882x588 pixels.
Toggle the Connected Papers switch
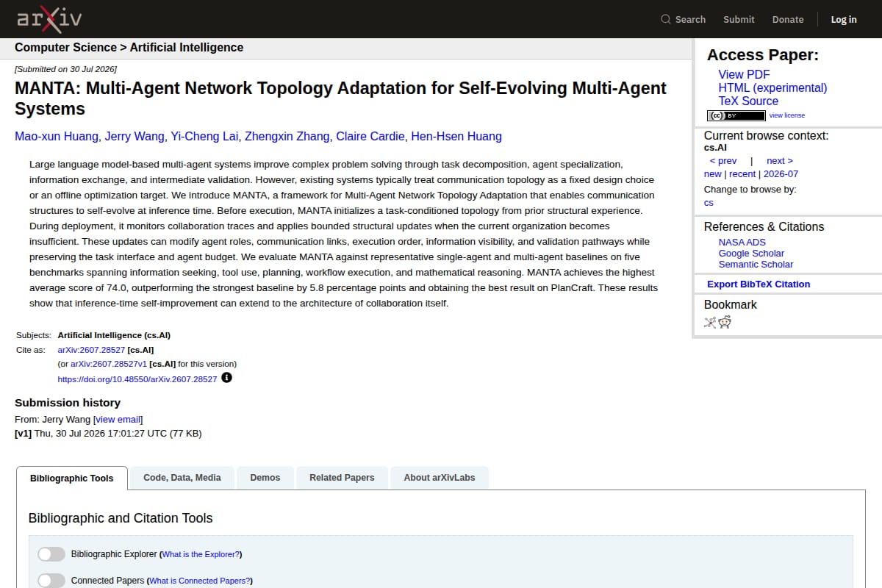(x=51, y=581)
